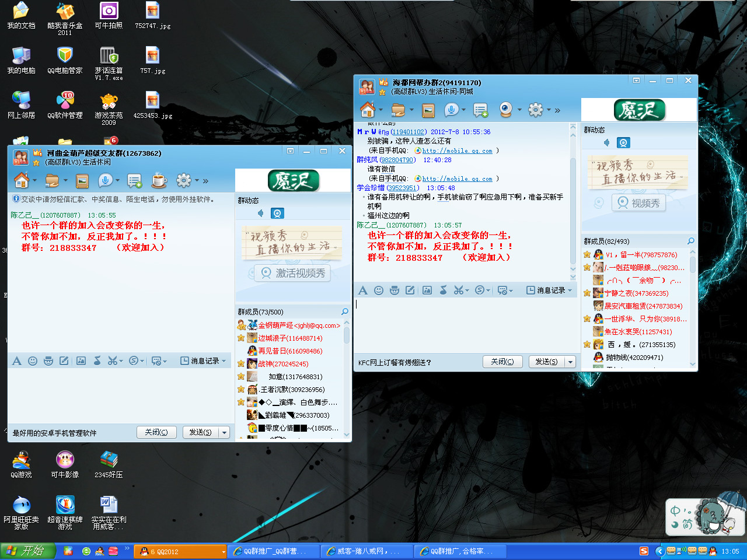Click the member search magnifier in 海都网帮办群2

691,241
